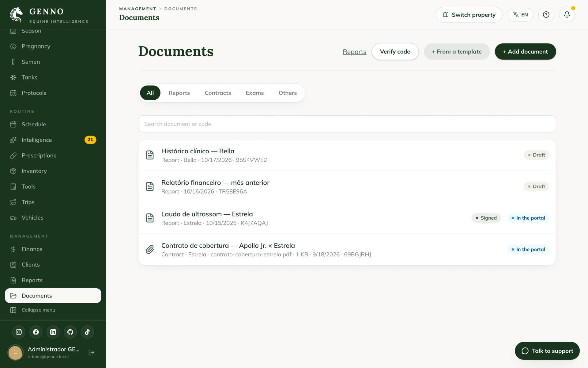
Task: Open Protocols in sidebar
Action: (x=53, y=93)
